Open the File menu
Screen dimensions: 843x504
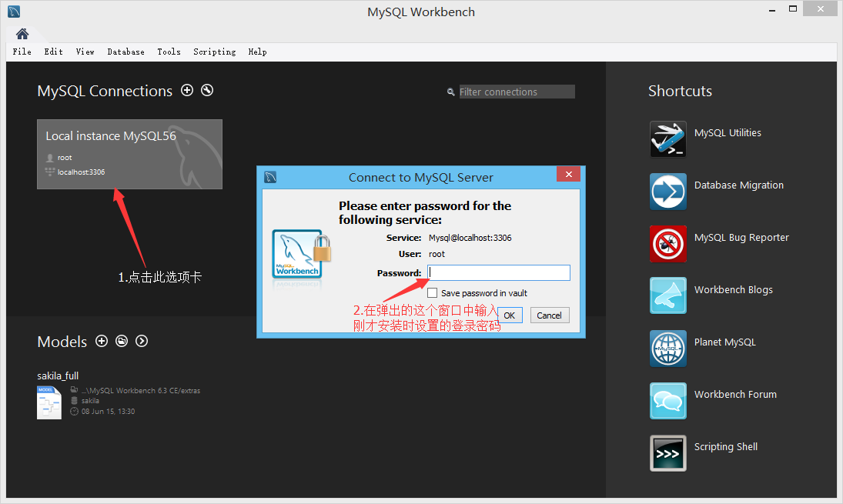pyautogui.click(x=22, y=52)
